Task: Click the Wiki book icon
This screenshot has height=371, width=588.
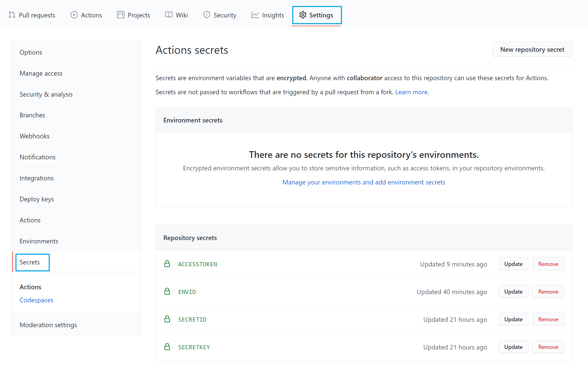Action: (x=169, y=15)
